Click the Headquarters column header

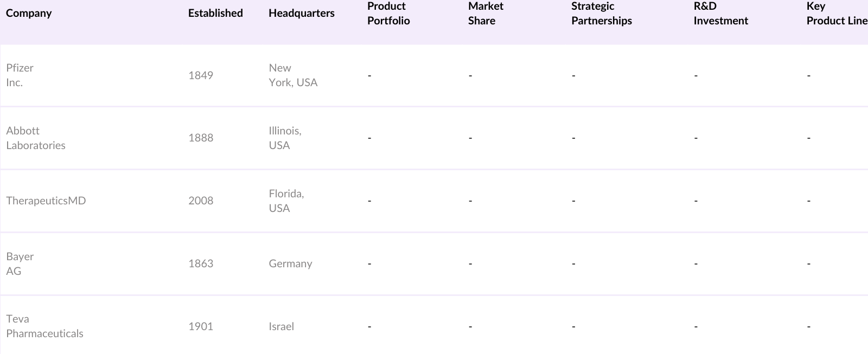point(302,14)
